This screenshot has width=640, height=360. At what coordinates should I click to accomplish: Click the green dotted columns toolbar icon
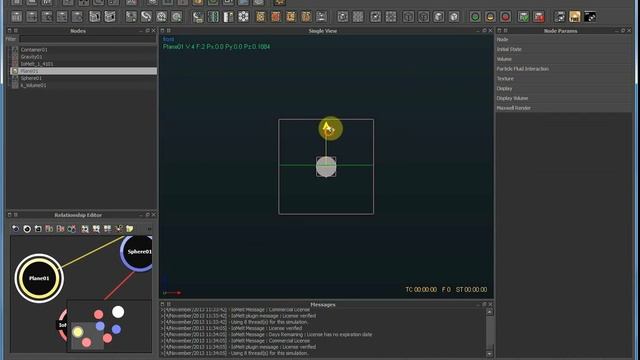pos(213,17)
